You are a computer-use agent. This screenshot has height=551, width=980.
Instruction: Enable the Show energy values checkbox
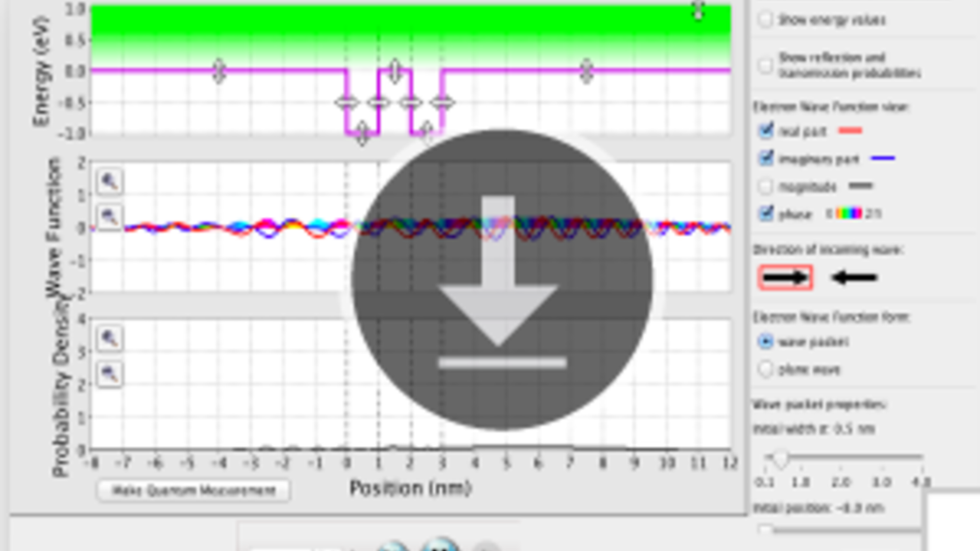tap(766, 19)
